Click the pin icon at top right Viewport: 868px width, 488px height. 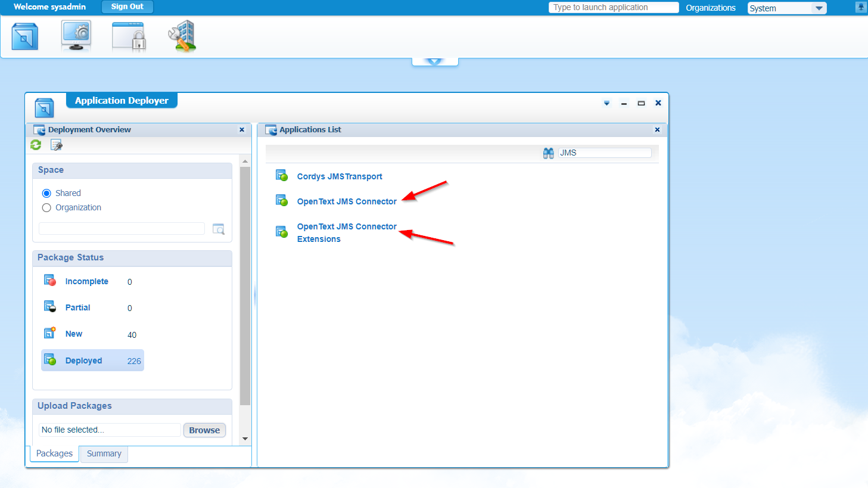pos(861,7)
